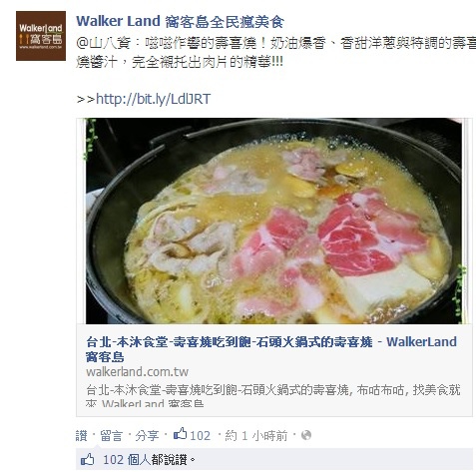476x472 pixels.
Task: Click the post caption text starting @山八賀
Action: [275, 52]
